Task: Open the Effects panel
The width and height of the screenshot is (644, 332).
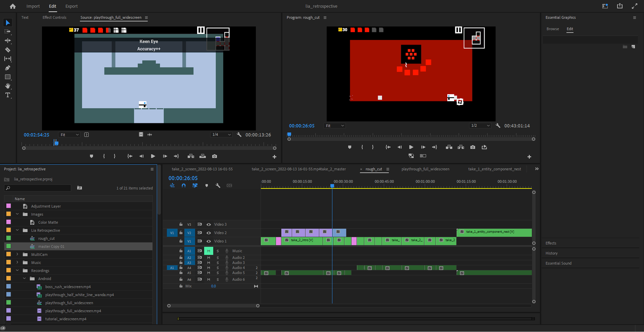Action: [551, 243]
